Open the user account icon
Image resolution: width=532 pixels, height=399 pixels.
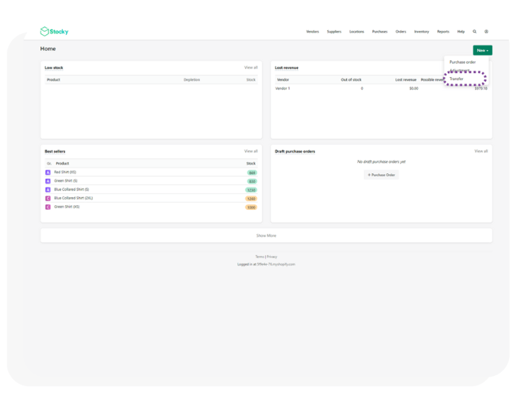486,32
